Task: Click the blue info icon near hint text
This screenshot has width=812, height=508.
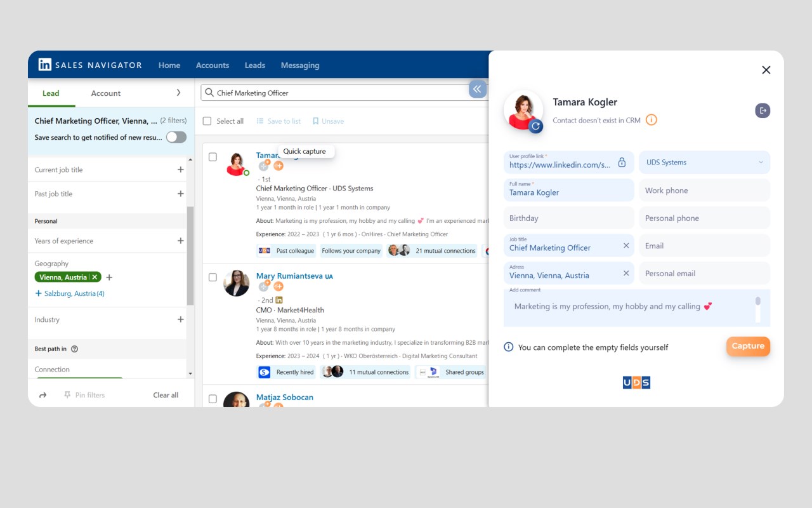Action: pyautogui.click(x=509, y=347)
